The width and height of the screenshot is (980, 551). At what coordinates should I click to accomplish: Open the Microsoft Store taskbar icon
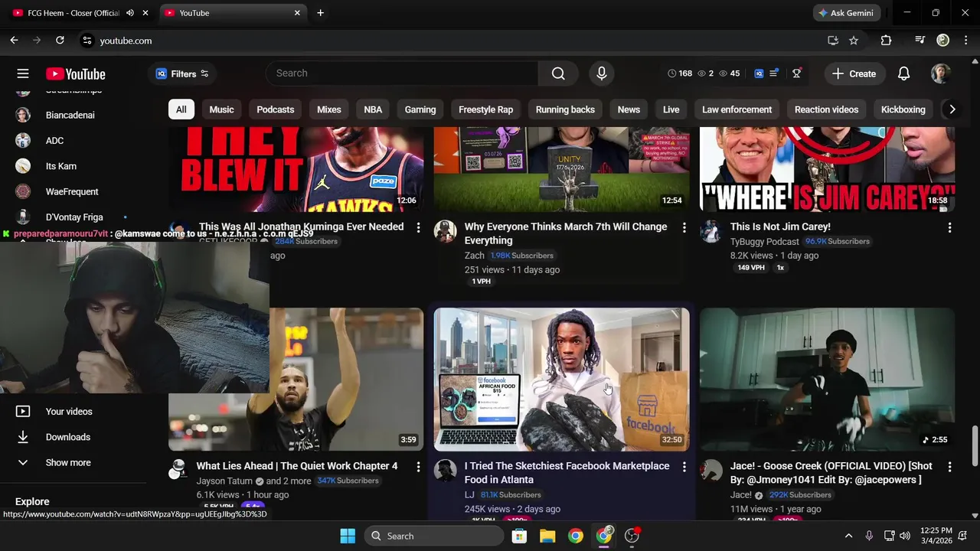point(519,536)
